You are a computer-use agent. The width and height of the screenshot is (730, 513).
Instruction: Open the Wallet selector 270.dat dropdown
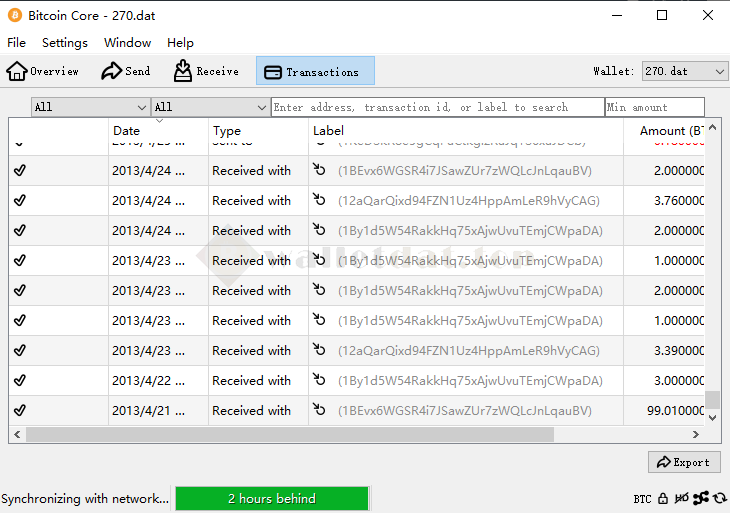(x=685, y=72)
